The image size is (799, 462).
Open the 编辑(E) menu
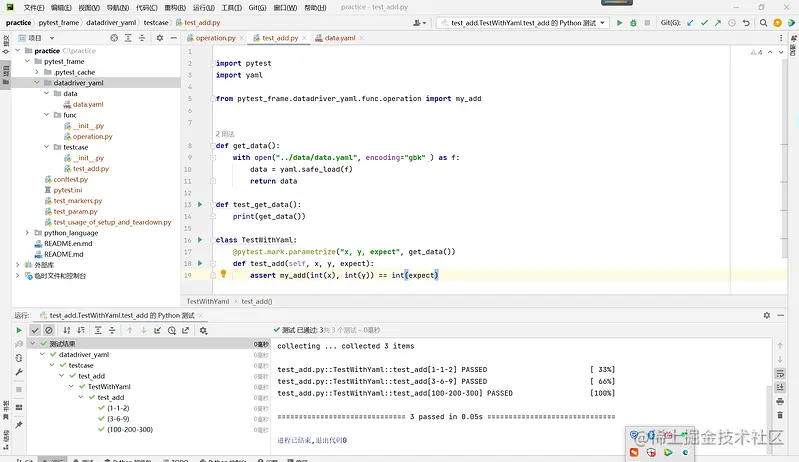click(x=61, y=8)
